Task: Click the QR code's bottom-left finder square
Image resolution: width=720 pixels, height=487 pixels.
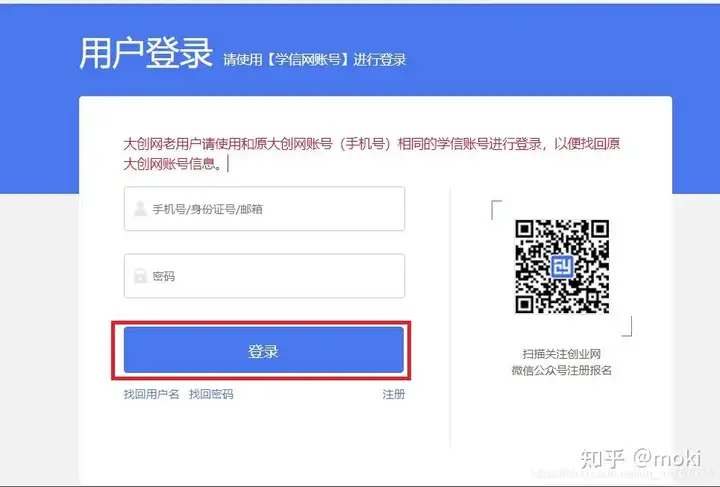Action: pyautogui.click(x=524, y=304)
